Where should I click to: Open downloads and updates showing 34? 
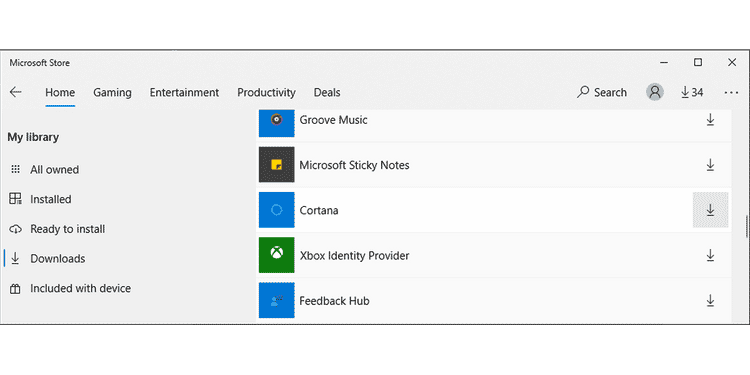tap(692, 92)
